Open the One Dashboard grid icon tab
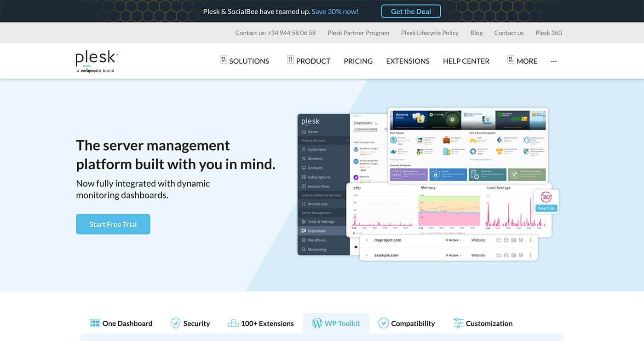Viewport: 644px width, 341px height. (x=95, y=323)
